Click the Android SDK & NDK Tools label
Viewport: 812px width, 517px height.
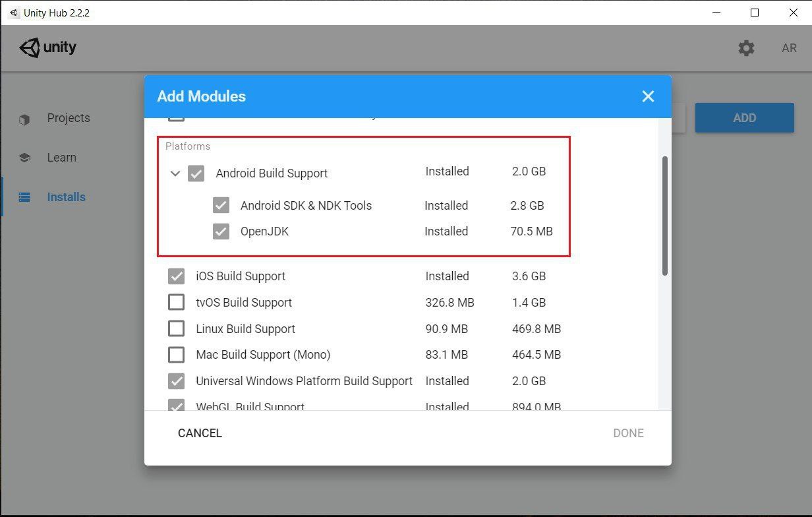306,205
